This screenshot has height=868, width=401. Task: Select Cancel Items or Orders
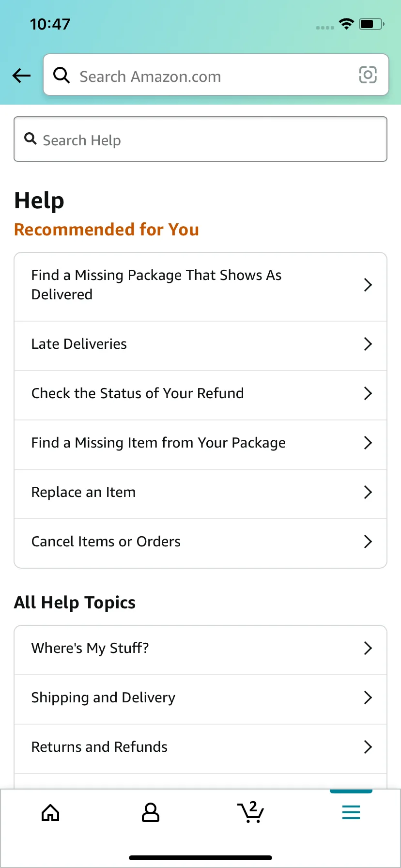tap(106, 542)
